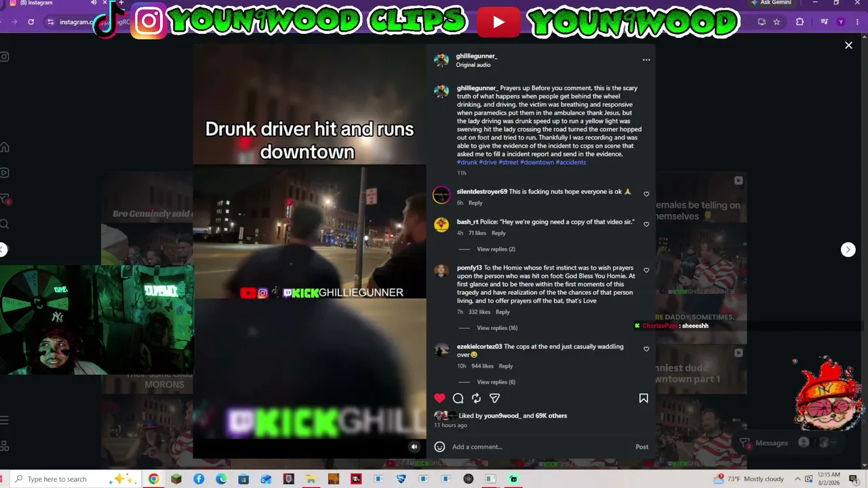The width and height of the screenshot is (868, 488).
Task: Open the #drunk hashtag
Action: point(467,163)
